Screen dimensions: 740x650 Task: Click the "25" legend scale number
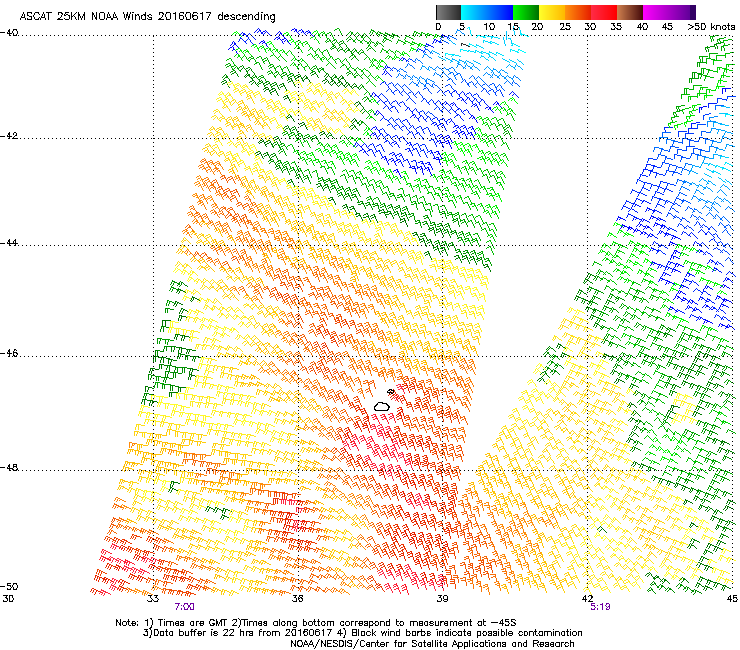pyautogui.click(x=565, y=27)
